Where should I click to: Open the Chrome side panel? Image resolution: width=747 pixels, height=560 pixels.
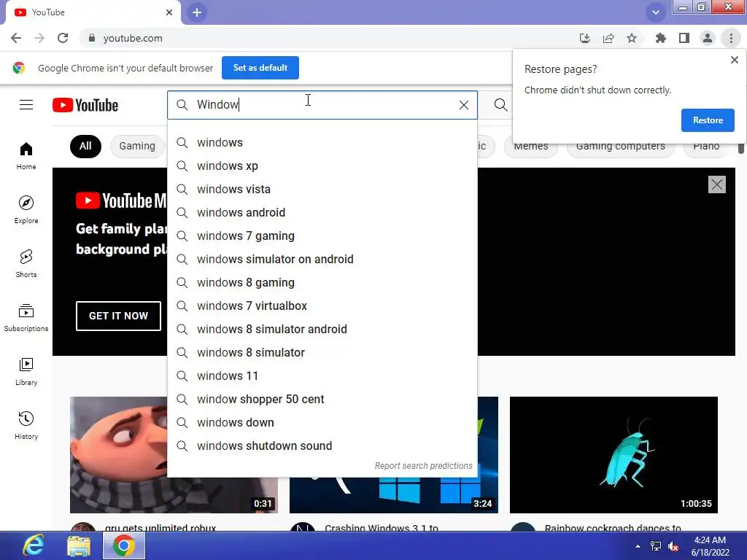tap(684, 38)
